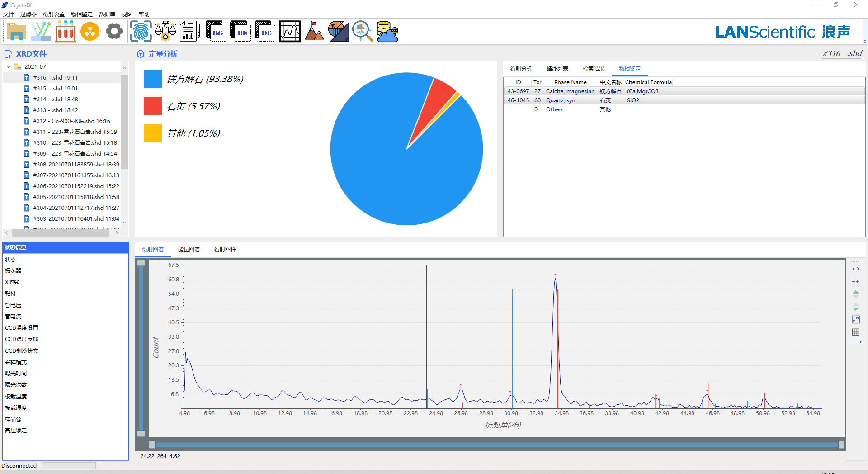Expand the chart side toolbar overflow arrow
Viewport: 868px width, 474px height.
[860, 342]
